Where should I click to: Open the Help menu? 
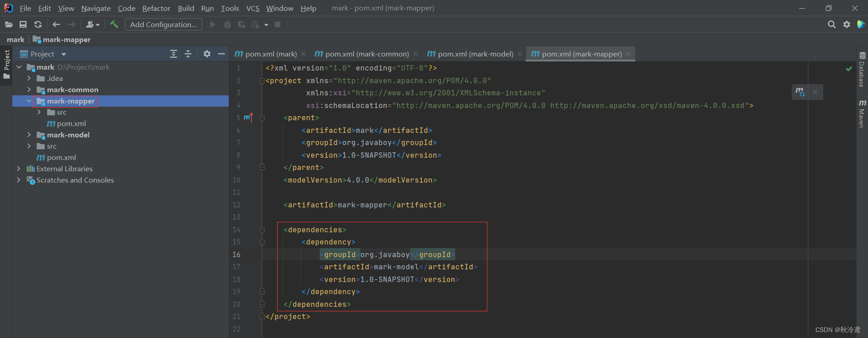pyautogui.click(x=308, y=8)
